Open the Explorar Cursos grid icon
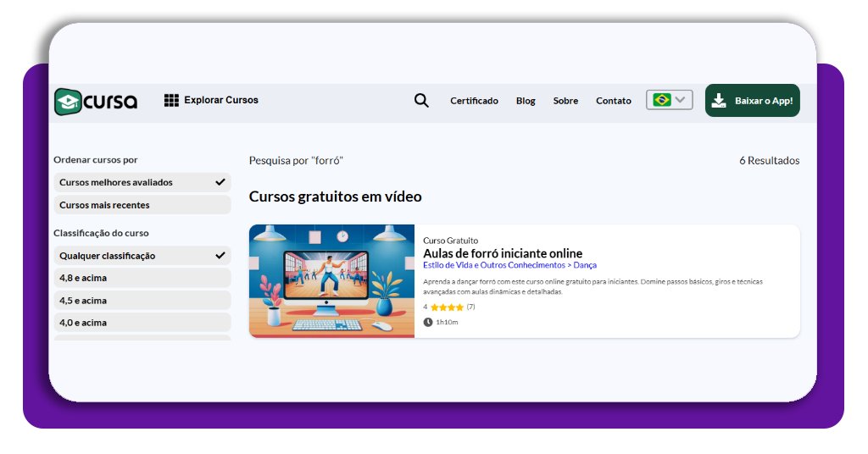The width and height of the screenshot is (868, 454). 171,100
